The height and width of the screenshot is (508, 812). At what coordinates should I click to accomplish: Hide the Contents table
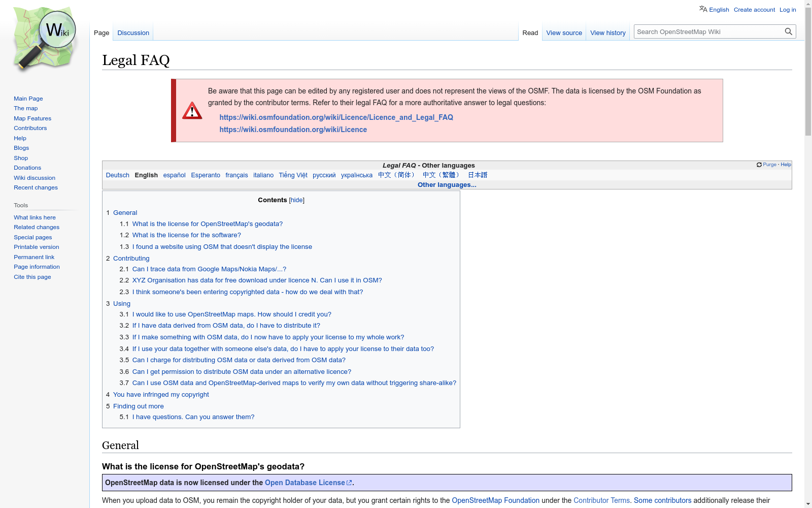297,200
